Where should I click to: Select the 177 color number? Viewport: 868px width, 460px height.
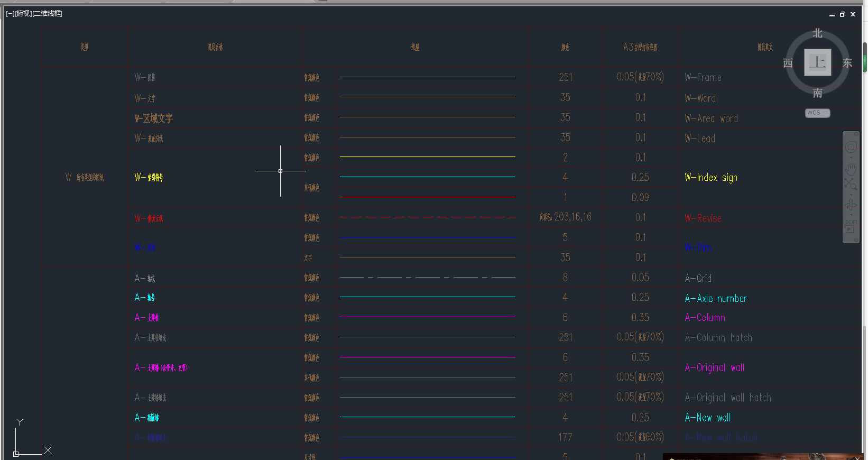pos(565,438)
